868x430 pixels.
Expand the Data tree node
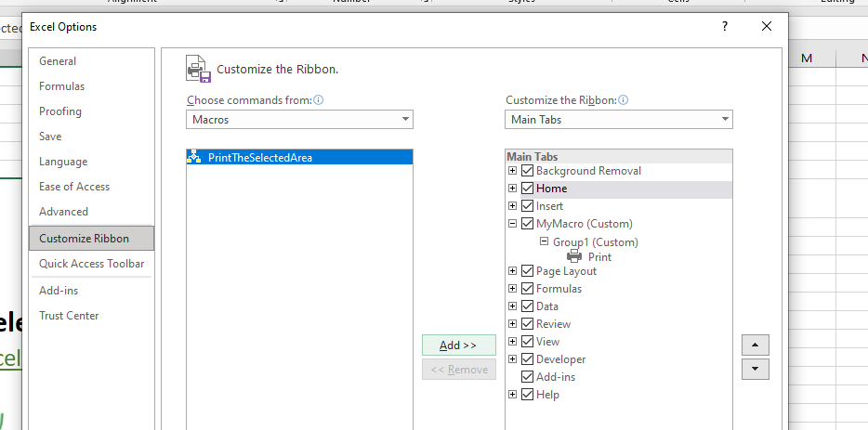point(513,306)
